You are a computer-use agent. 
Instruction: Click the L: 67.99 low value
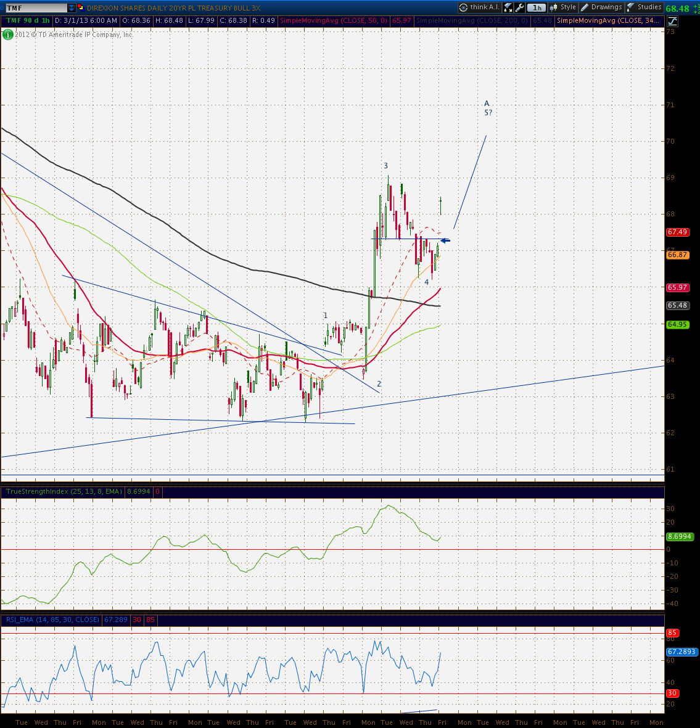pos(201,21)
